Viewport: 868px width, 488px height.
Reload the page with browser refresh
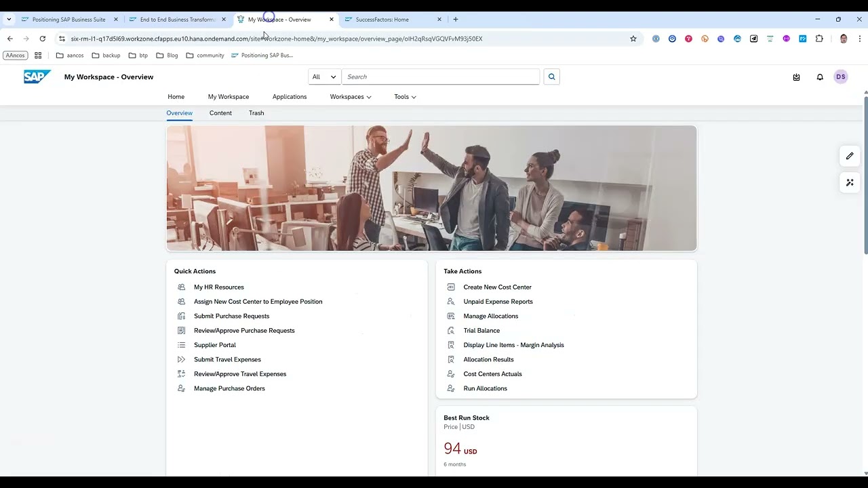tap(43, 39)
